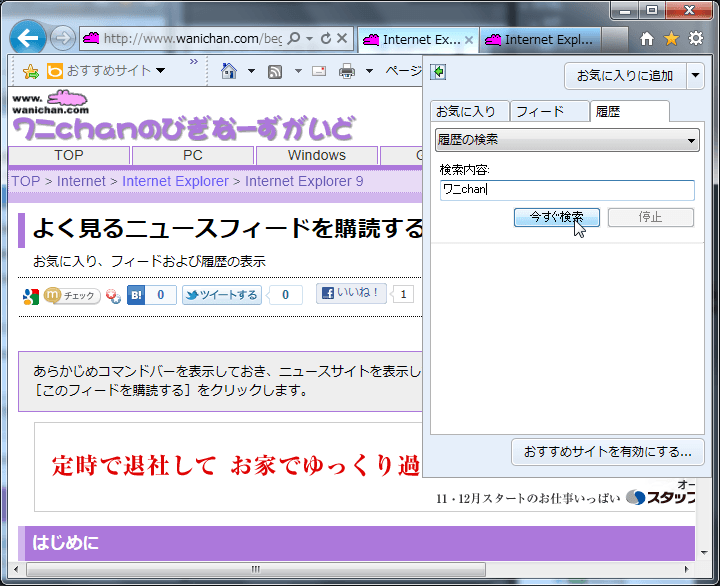Click the scroll left arrow at bottom
Image resolution: width=720 pixels, height=586 pixels.
click(x=16, y=569)
